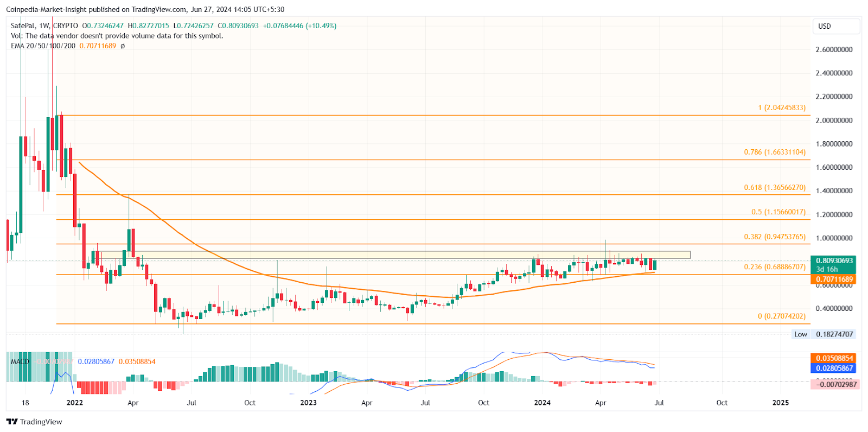This screenshot has width=868, height=432.
Task: Click the open value O0.73246247
Action: (x=103, y=26)
